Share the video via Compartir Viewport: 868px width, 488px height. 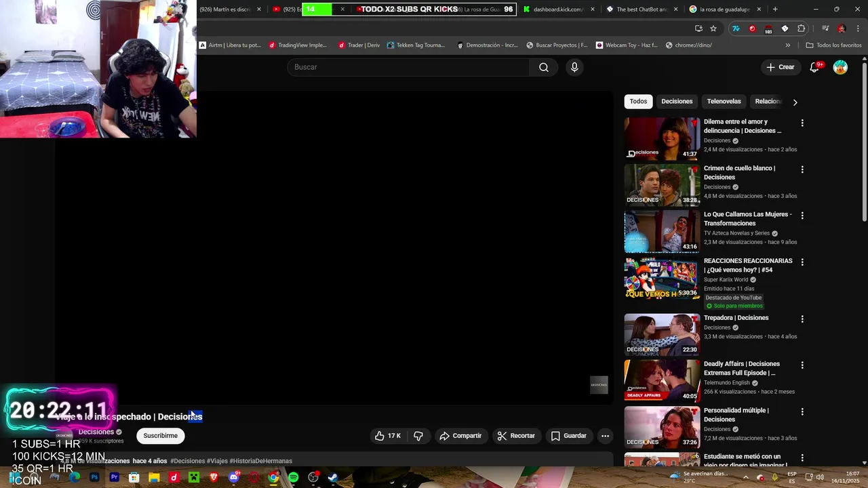pyautogui.click(x=460, y=436)
